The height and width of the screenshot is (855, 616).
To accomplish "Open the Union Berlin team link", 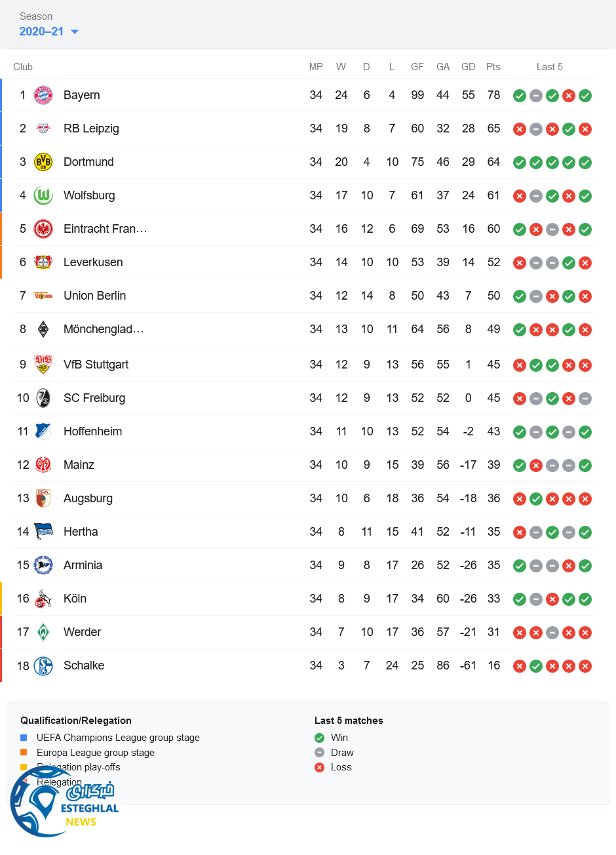I will [94, 296].
